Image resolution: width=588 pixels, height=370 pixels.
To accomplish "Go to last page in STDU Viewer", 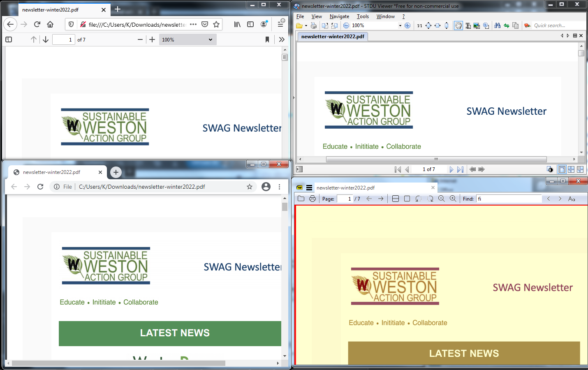I will coord(460,169).
